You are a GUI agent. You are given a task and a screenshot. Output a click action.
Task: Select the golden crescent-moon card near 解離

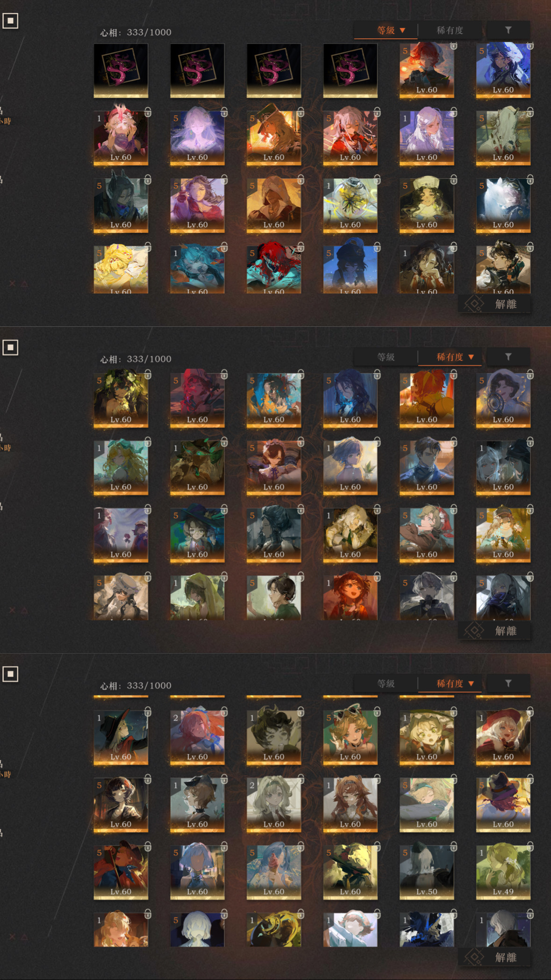(x=274, y=930)
